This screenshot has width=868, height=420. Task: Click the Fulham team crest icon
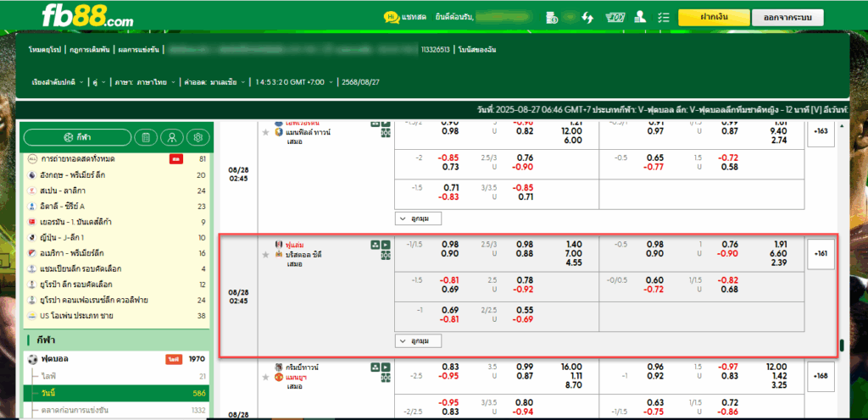(x=279, y=244)
